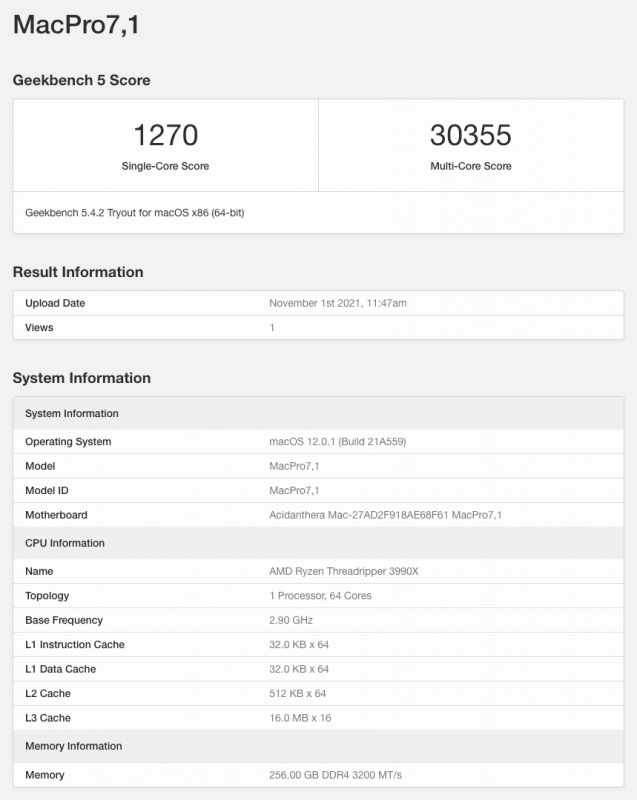
Task: Click the Topology value 1 Processor, 64 Cores
Action: (320, 596)
